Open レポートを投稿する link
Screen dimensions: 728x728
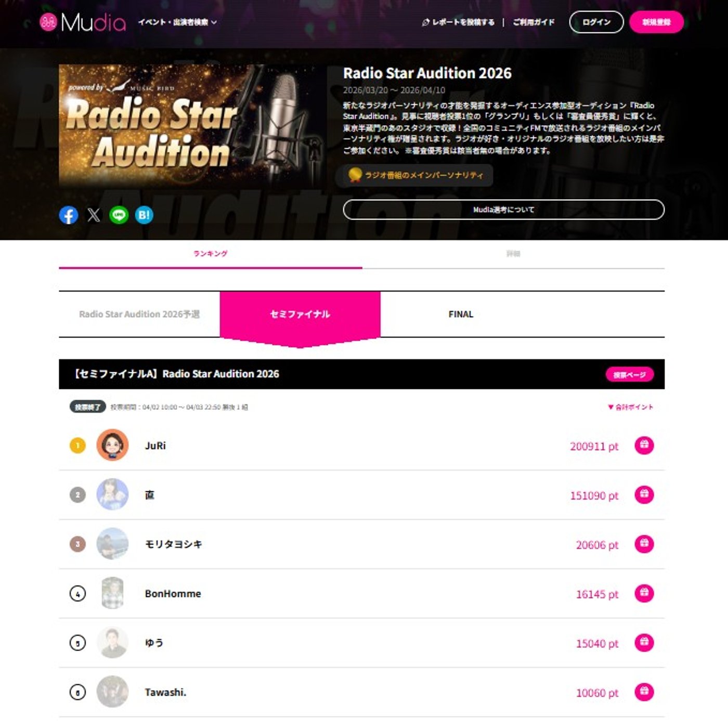[458, 22]
